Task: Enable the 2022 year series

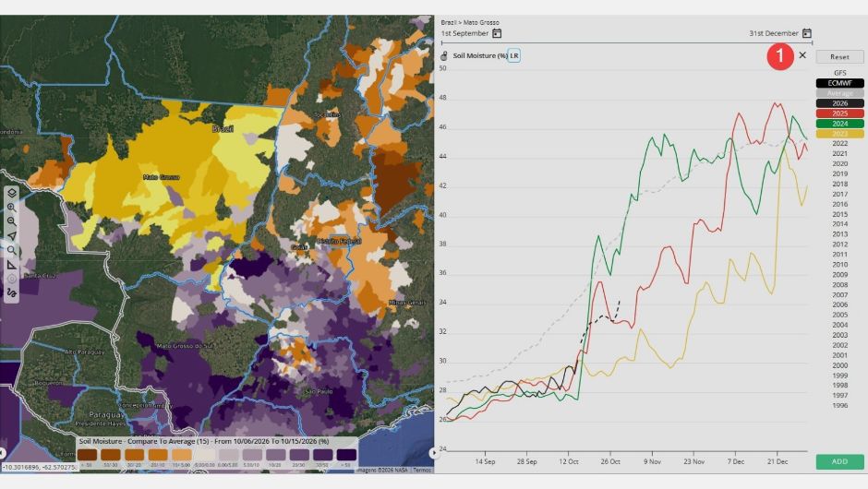Action: [x=839, y=143]
